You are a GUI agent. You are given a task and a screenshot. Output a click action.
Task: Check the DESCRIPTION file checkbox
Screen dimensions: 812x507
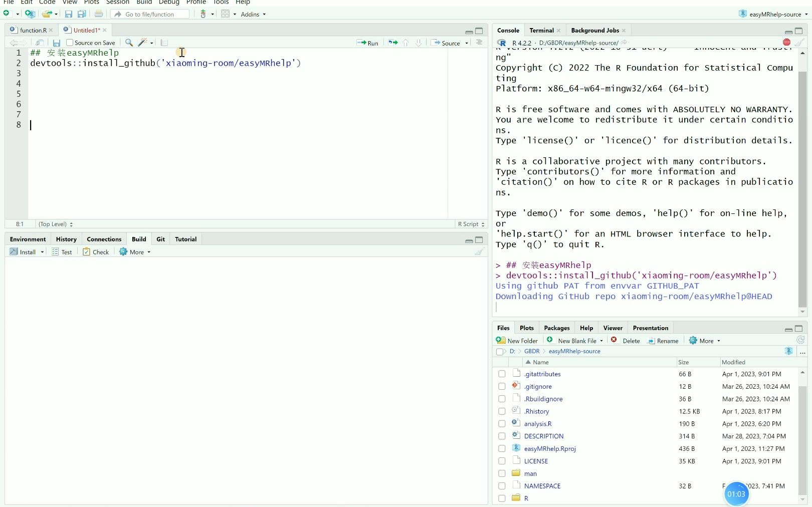tap(502, 436)
